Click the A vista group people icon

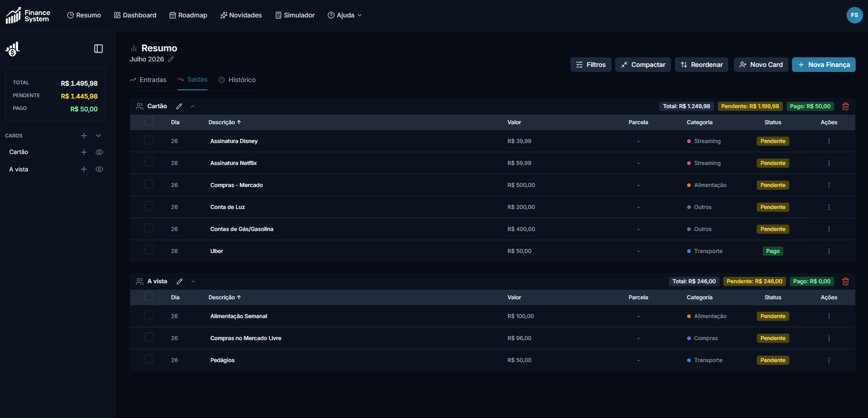(x=140, y=281)
